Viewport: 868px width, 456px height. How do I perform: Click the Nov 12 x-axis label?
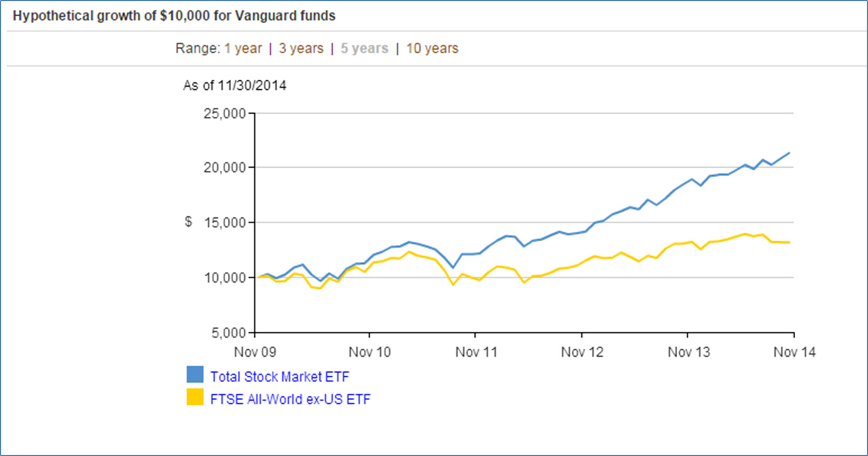(582, 352)
